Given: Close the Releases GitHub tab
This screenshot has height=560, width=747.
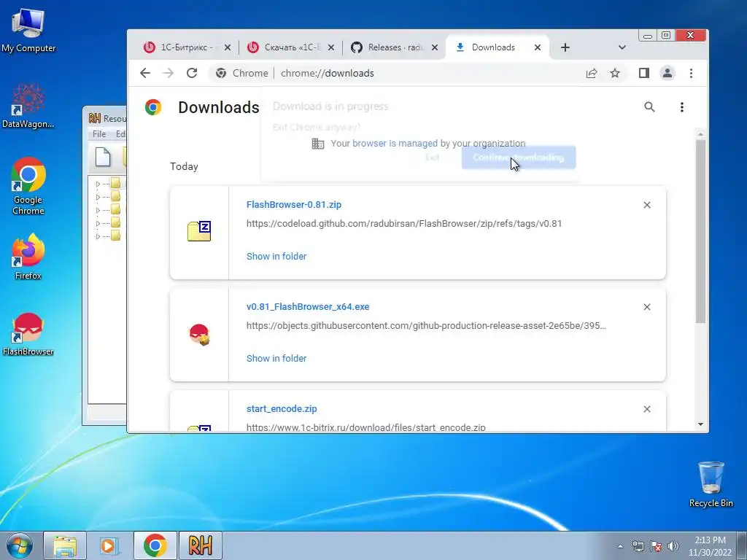Looking at the screenshot, I should click(435, 47).
